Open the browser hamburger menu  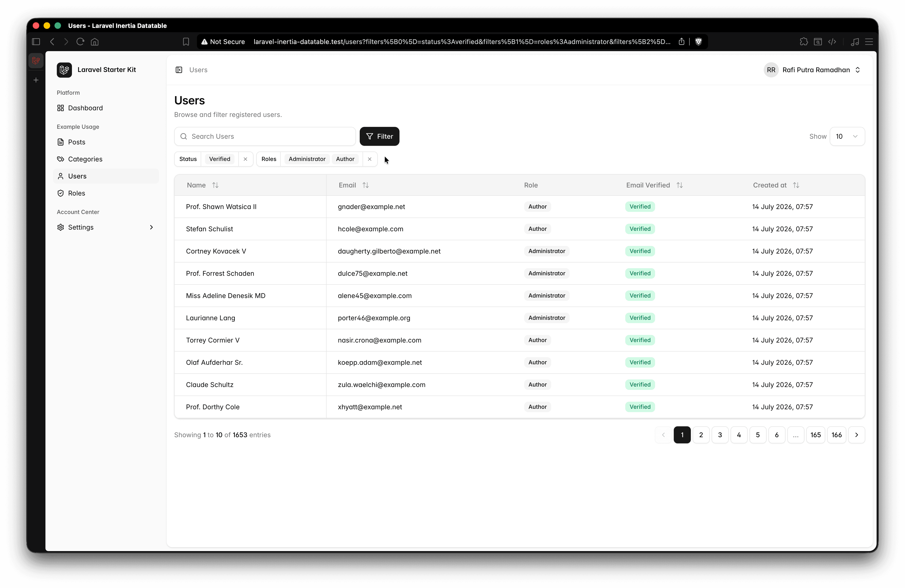pos(869,41)
